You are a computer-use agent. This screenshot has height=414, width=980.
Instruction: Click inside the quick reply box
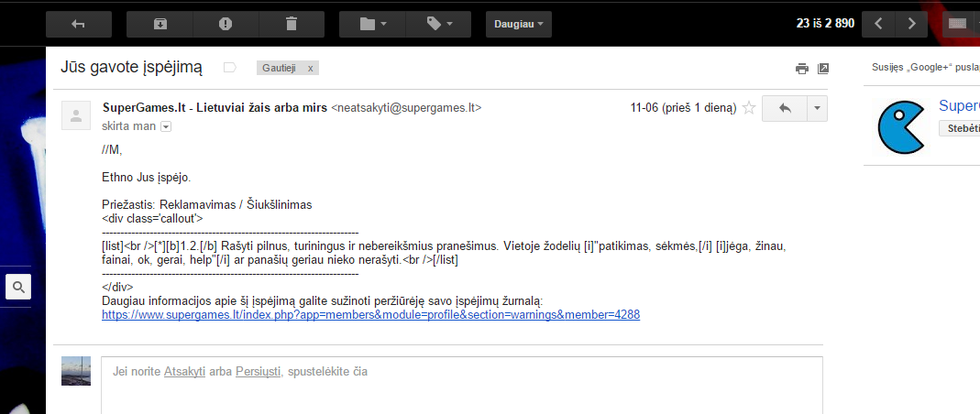[x=462, y=385]
